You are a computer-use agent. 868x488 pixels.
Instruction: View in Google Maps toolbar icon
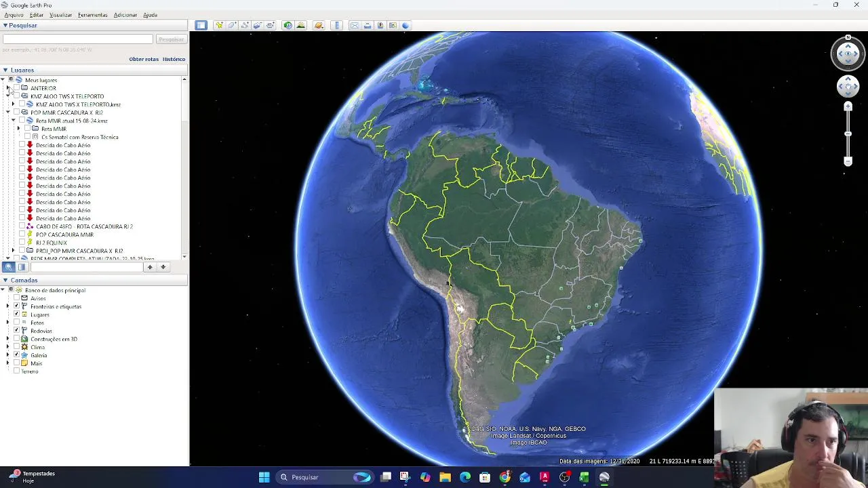tap(393, 25)
